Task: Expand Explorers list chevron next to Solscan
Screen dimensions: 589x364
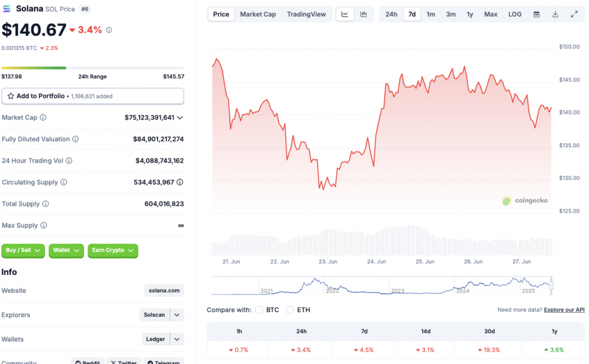Action: pyautogui.click(x=177, y=315)
